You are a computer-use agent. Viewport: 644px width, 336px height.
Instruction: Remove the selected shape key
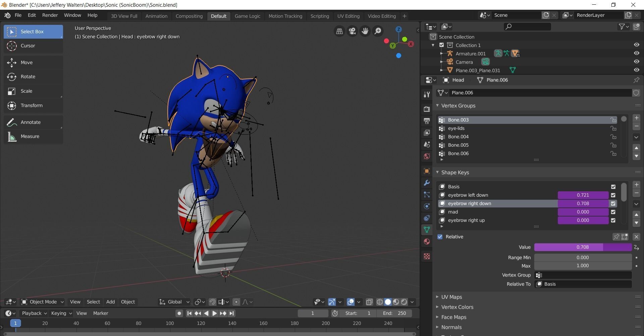tap(636, 193)
